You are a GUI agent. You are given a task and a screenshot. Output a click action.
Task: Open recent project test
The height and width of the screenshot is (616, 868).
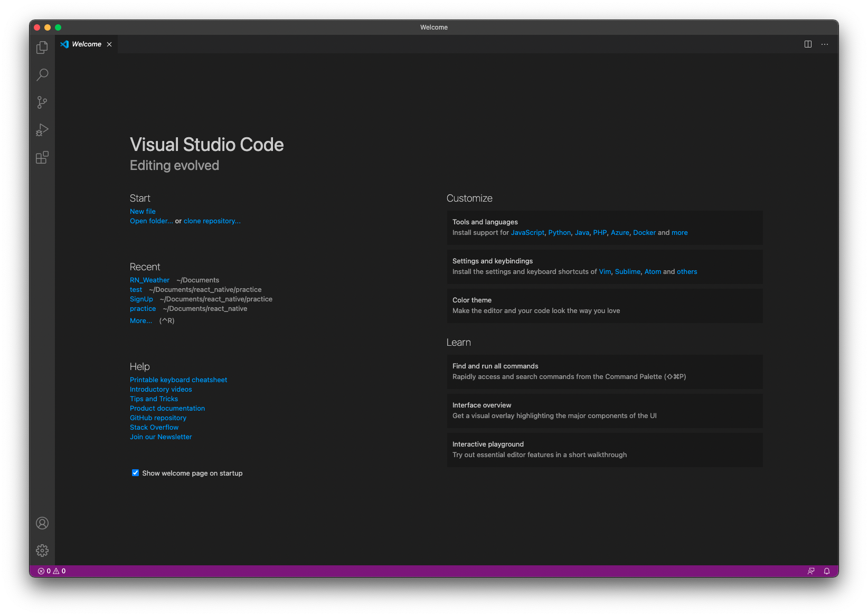136,290
